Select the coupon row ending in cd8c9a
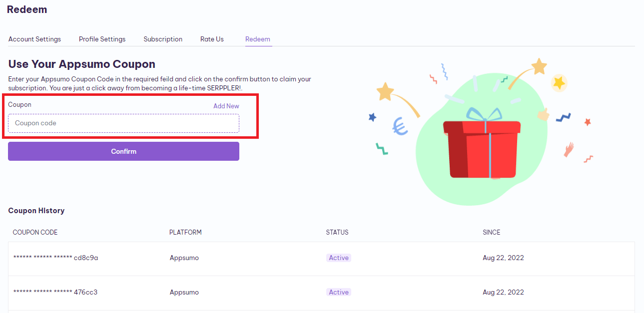 point(321,259)
